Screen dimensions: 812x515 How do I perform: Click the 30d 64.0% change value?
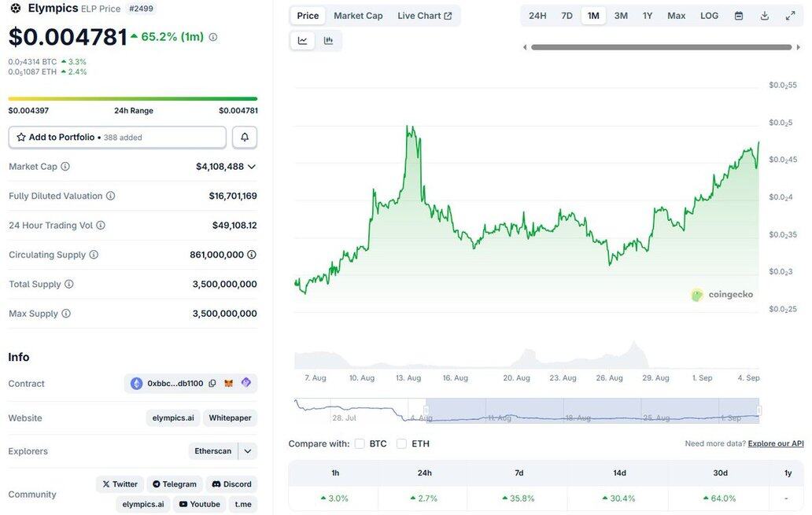click(x=720, y=498)
